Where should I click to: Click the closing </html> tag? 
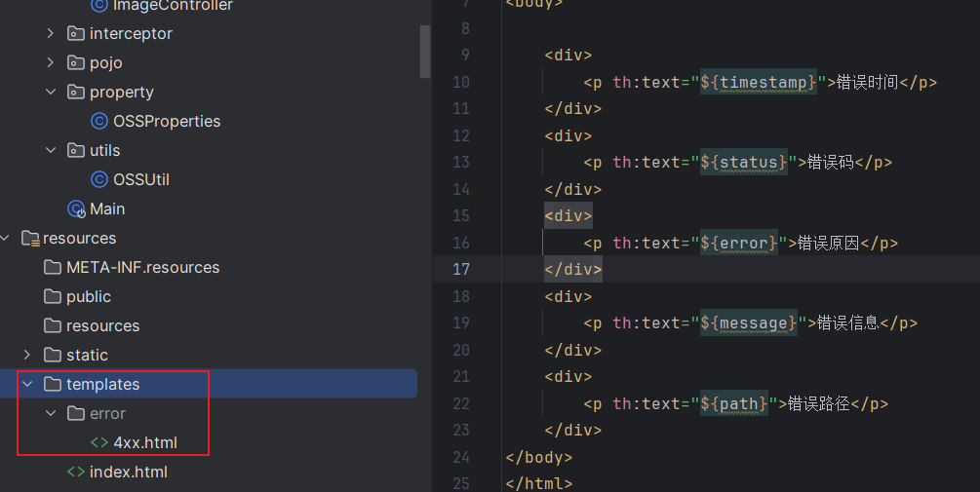point(538,483)
